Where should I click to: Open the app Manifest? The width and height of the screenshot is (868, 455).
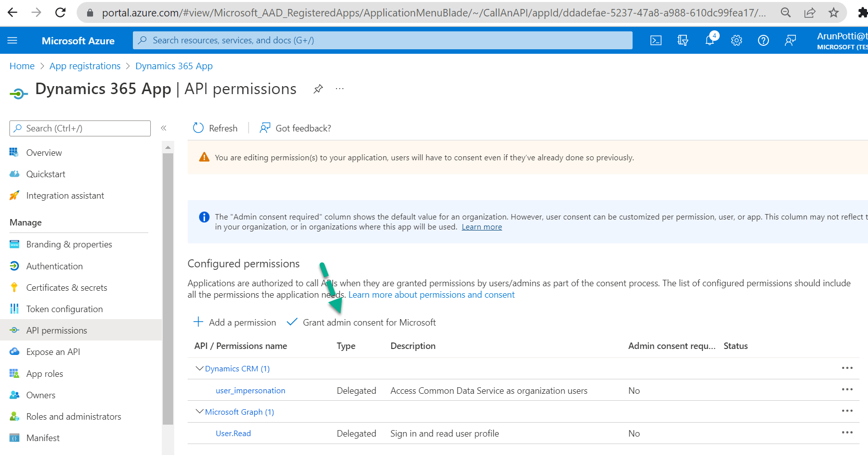pyautogui.click(x=43, y=438)
